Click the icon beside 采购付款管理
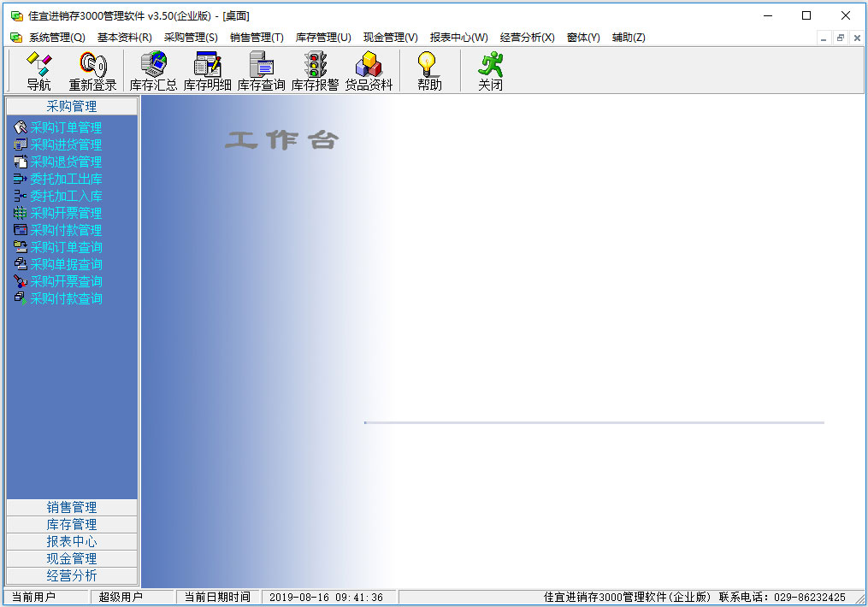Screen dimensions: 868x607 coord(21,230)
